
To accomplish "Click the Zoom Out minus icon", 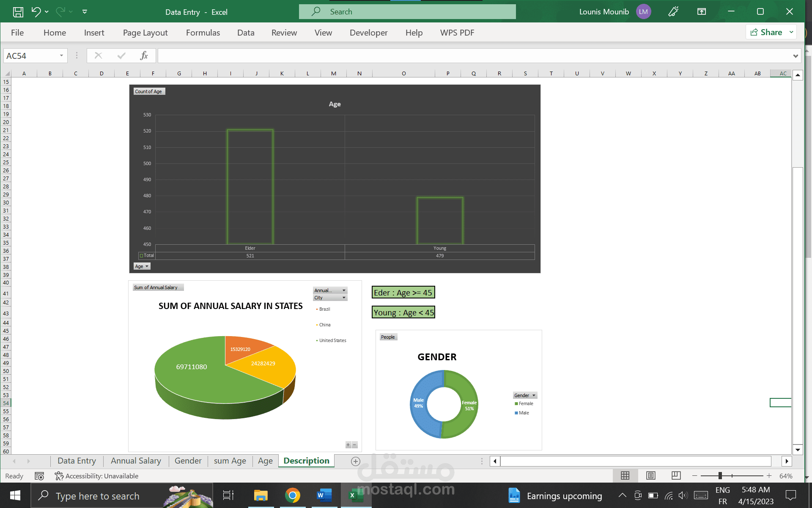I will [x=694, y=476].
